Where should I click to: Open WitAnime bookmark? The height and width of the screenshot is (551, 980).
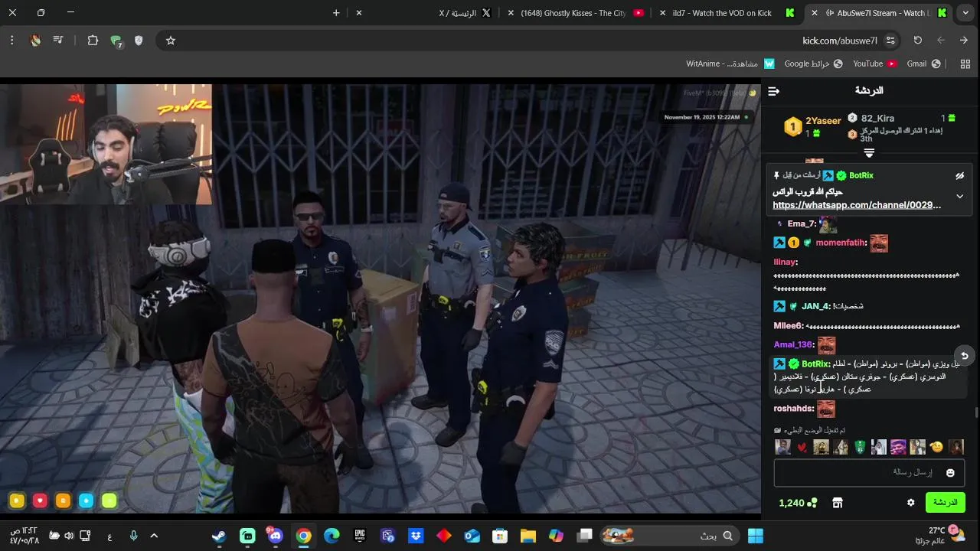730,64
